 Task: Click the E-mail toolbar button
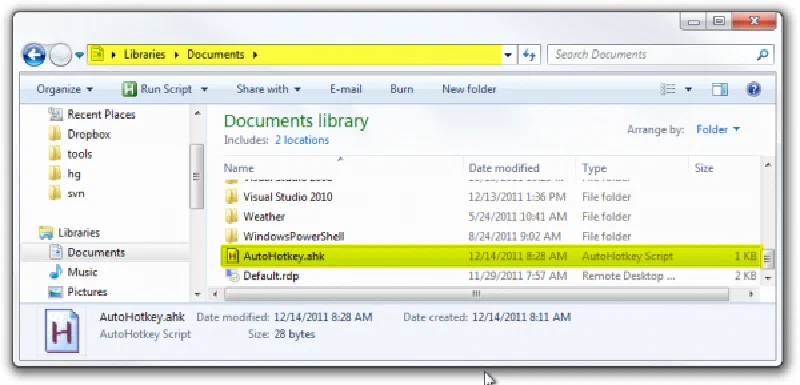point(345,89)
